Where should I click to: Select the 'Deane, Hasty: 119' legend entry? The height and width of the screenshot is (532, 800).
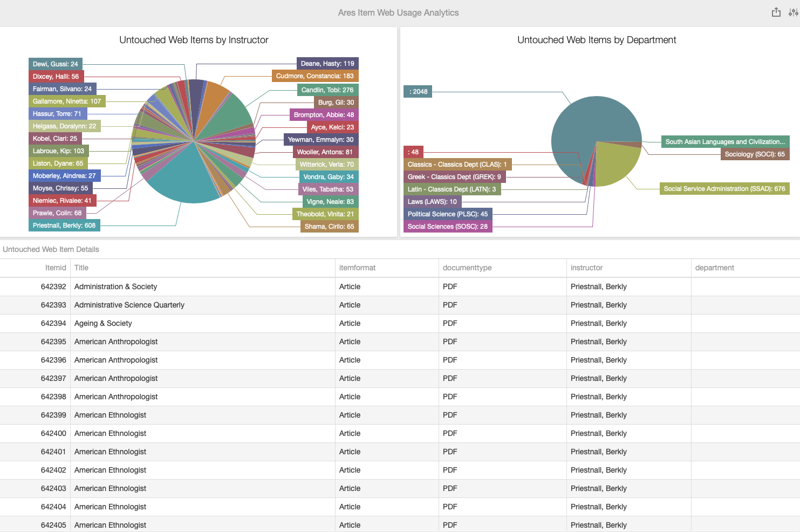[x=327, y=63]
